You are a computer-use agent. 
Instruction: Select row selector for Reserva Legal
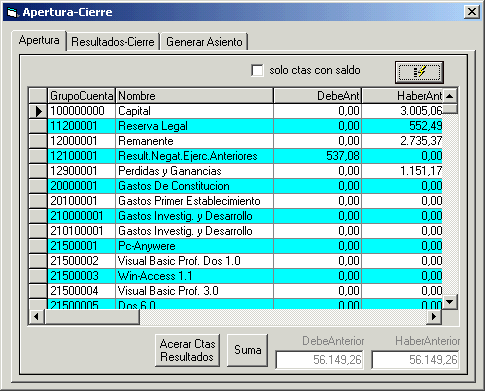[x=38, y=126]
